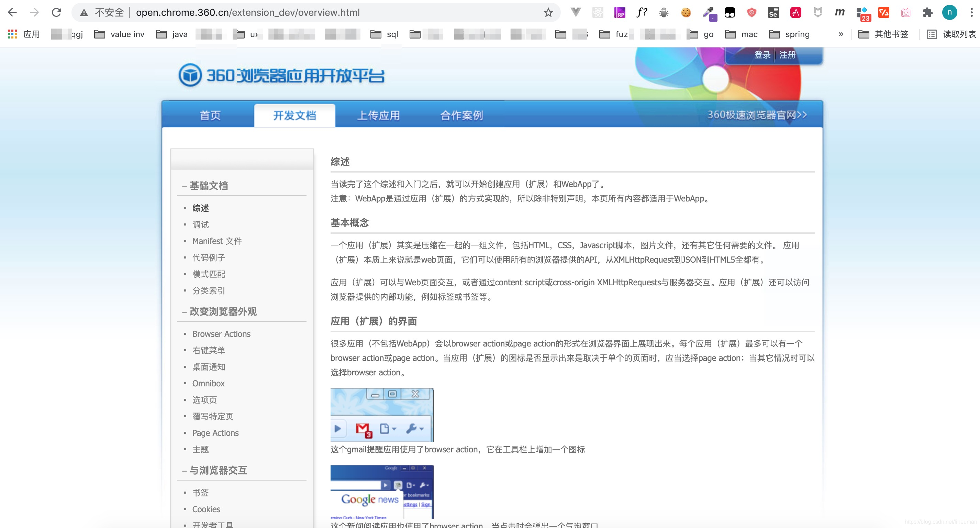980x528 pixels.
Task: Select 综述 item in sidebar menu
Action: click(201, 207)
